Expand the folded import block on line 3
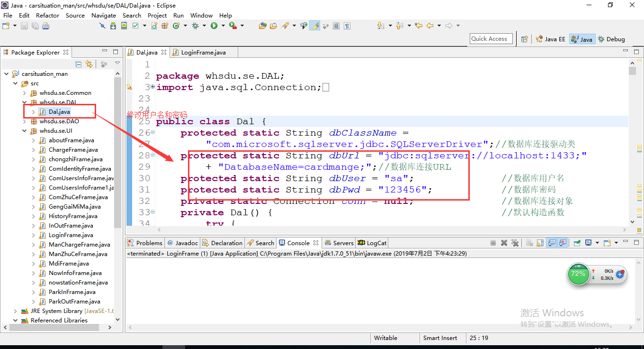This screenshot has width=644, height=349. coord(152,87)
